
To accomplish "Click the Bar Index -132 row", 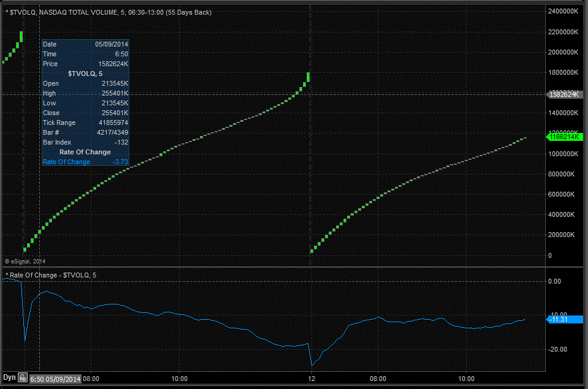I will point(85,142).
